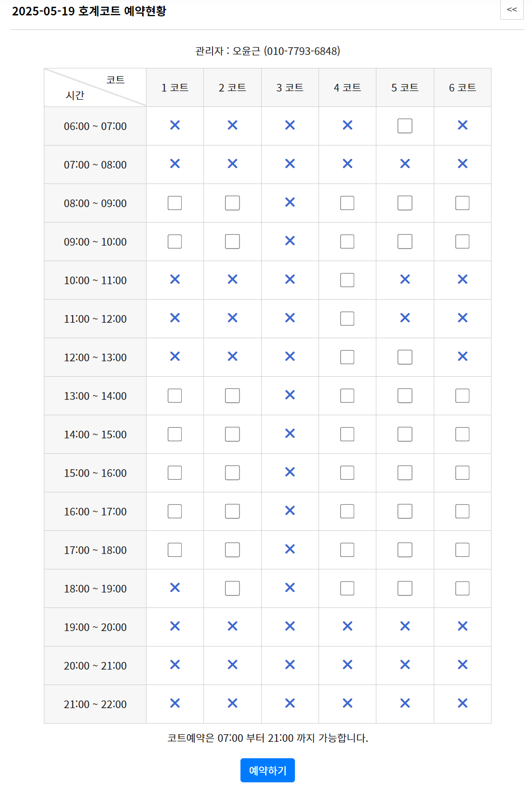This screenshot has width=532, height=791.
Task: Click the X mark on court 3 at 08:00
Action: click(x=290, y=202)
